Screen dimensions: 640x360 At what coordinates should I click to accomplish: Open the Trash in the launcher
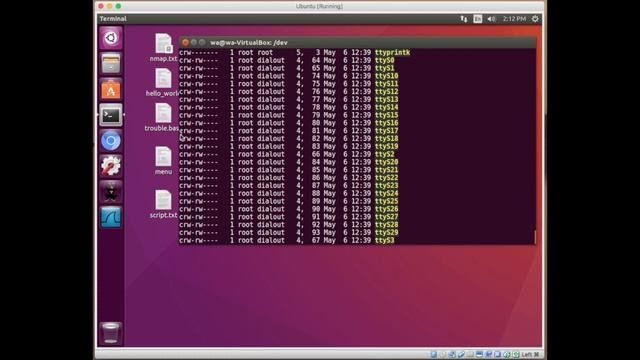(111, 333)
